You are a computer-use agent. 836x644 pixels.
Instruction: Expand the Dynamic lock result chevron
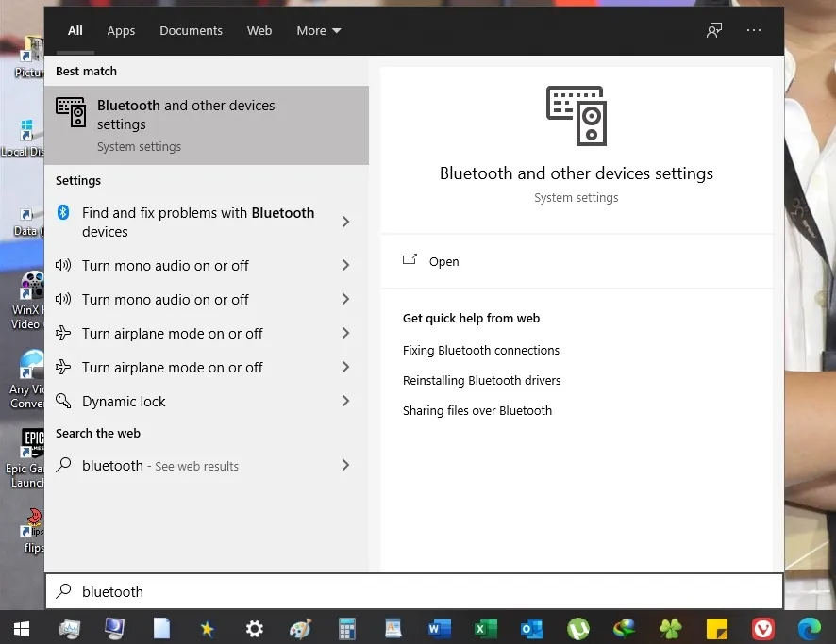point(347,401)
